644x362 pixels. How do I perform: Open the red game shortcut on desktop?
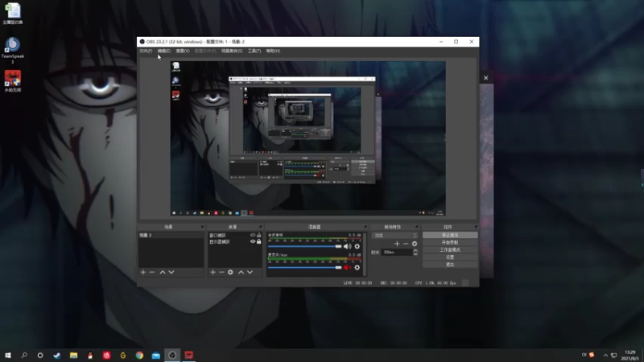[x=13, y=81]
